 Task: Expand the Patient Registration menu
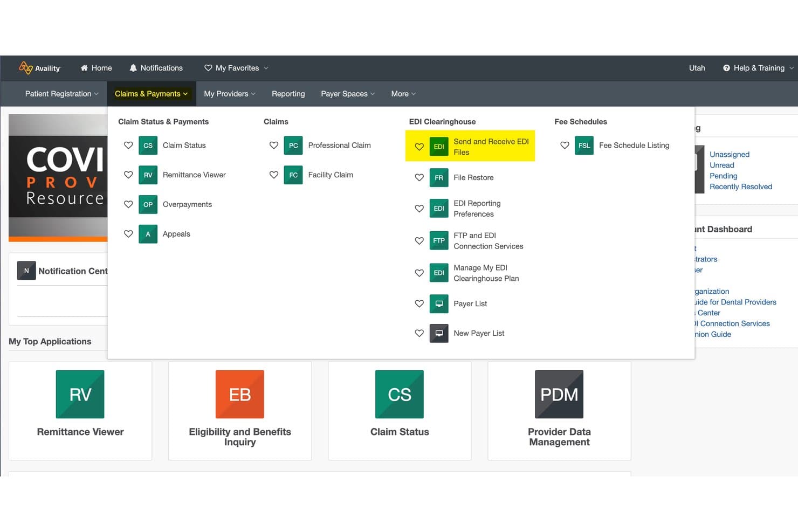pyautogui.click(x=61, y=94)
